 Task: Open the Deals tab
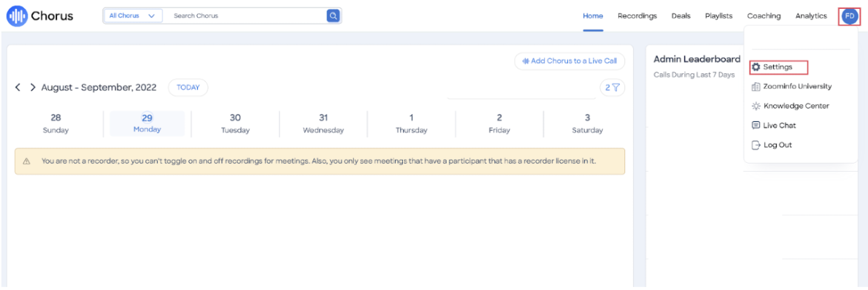point(681,16)
